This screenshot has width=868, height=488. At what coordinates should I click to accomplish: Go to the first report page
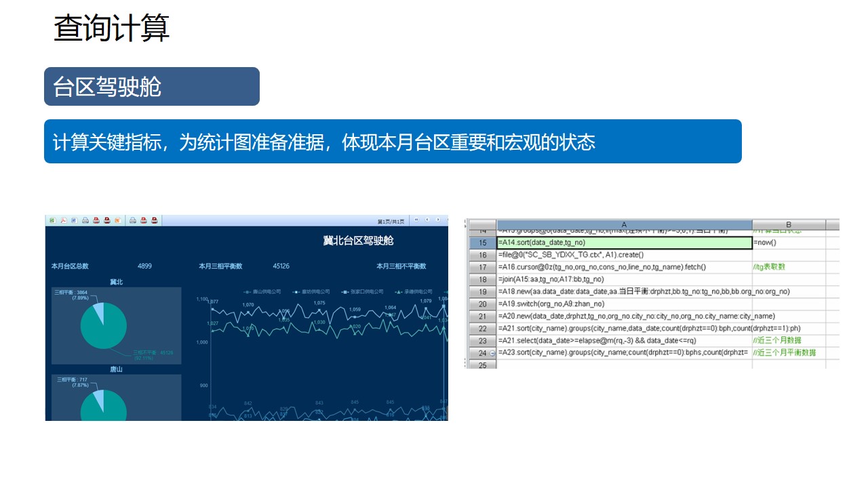tap(416, 220)
